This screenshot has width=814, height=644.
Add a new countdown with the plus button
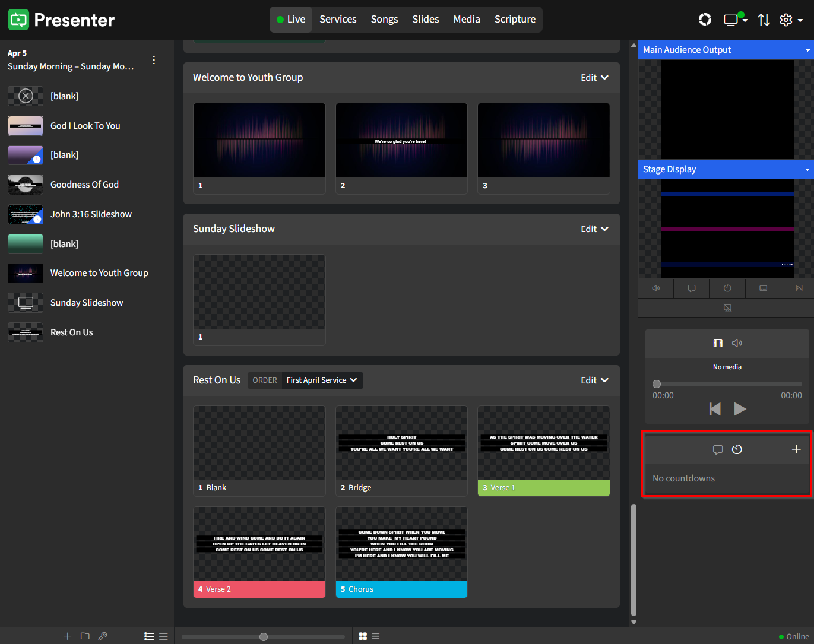pyautogui.click(x=796, y=449)
